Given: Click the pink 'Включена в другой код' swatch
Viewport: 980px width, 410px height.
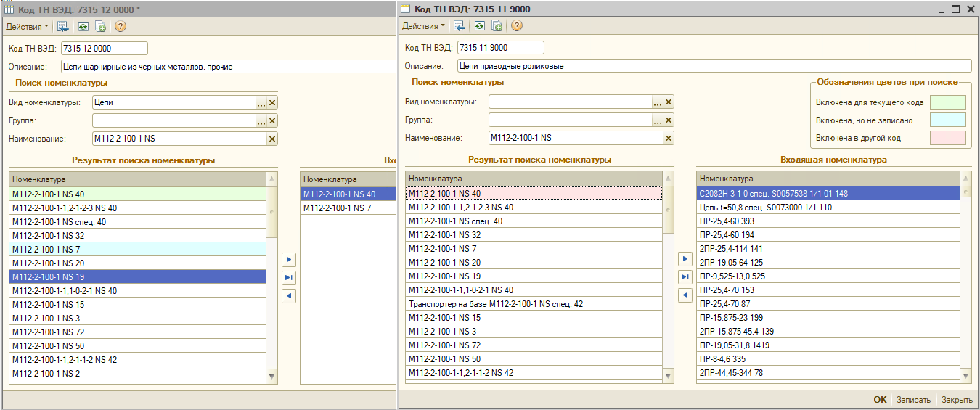Looking at the screenshot, I should 948,138.
